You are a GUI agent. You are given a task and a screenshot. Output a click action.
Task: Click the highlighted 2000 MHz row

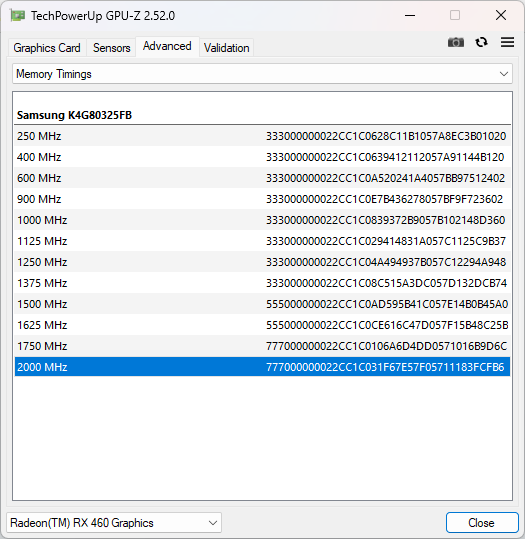[262, 367]
